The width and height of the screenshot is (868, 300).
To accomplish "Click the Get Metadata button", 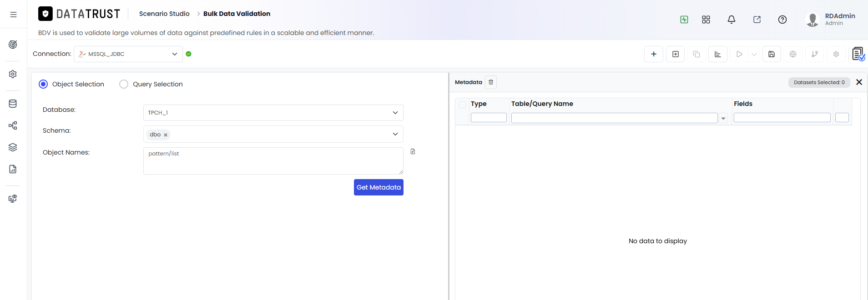I will tap(378, 187).
